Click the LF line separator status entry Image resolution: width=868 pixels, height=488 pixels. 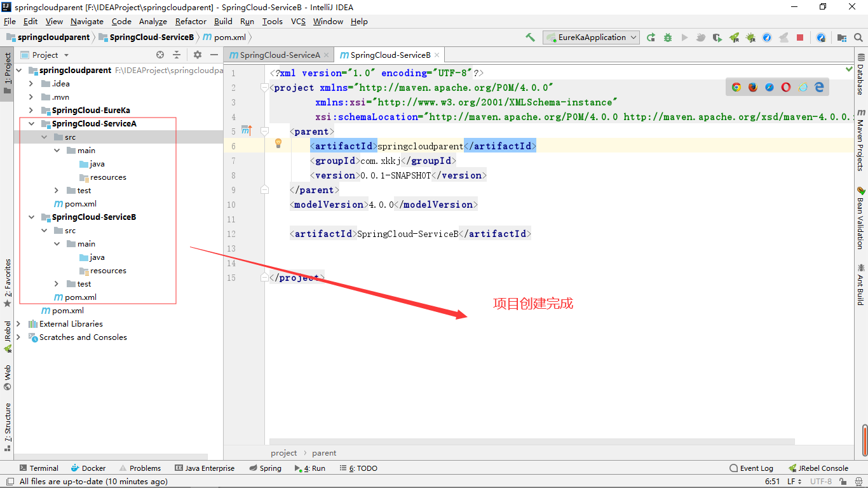pos(794,482)
